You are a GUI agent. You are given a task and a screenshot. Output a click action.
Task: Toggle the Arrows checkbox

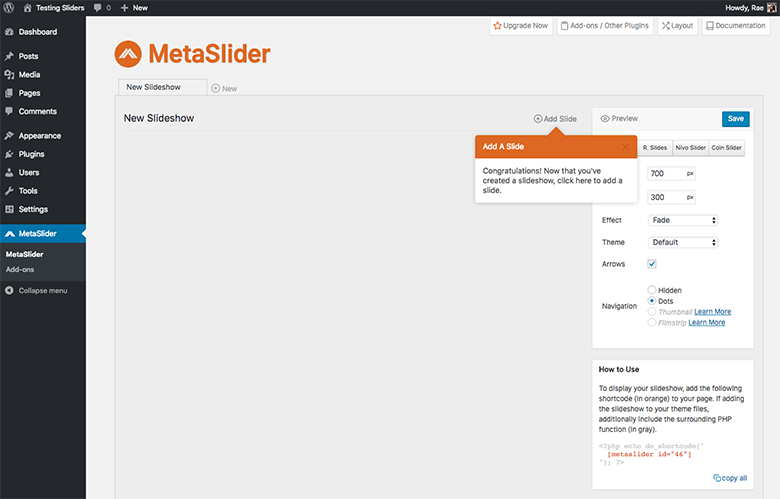point(652,264)
